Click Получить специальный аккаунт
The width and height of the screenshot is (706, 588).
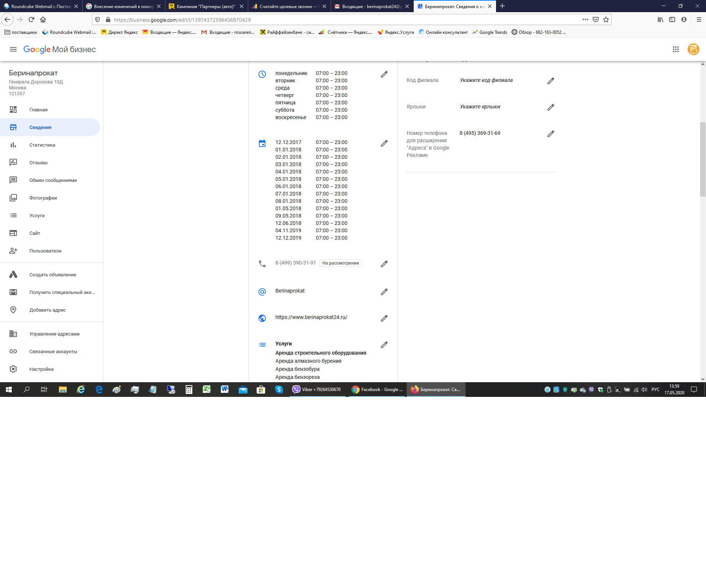[x=50, y=292]
